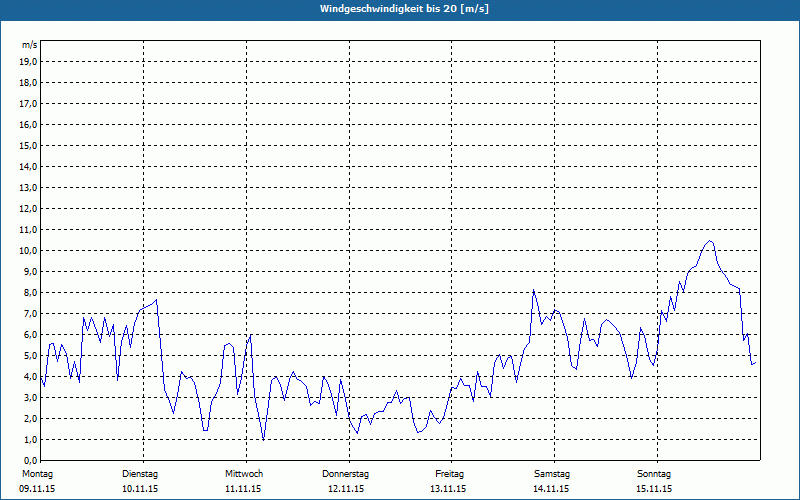Screen dimensions: 800x500
Task: Select the 10,0 axis value
Action: pos(27,251)
